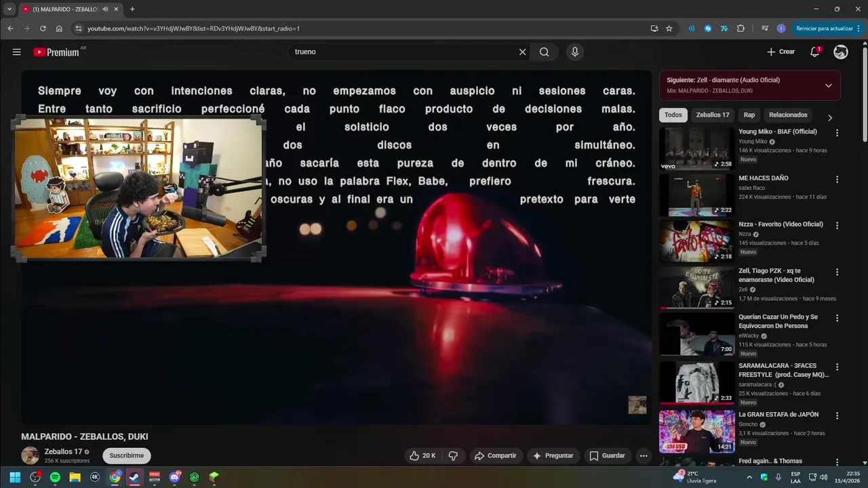Filter suggestions by Rap chip
Image resolution: width=868 pixels, height=488 pixels.
click(x=749, y=115)
